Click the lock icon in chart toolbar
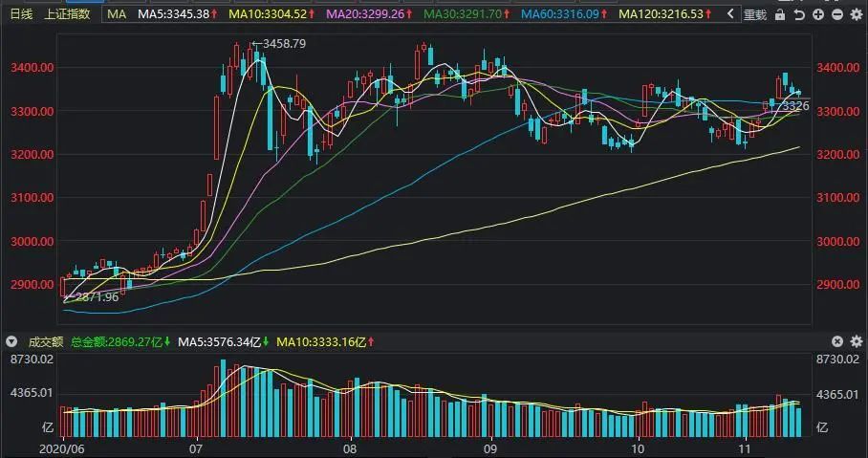Screen dimensions: 868x458 click(781, 14)
